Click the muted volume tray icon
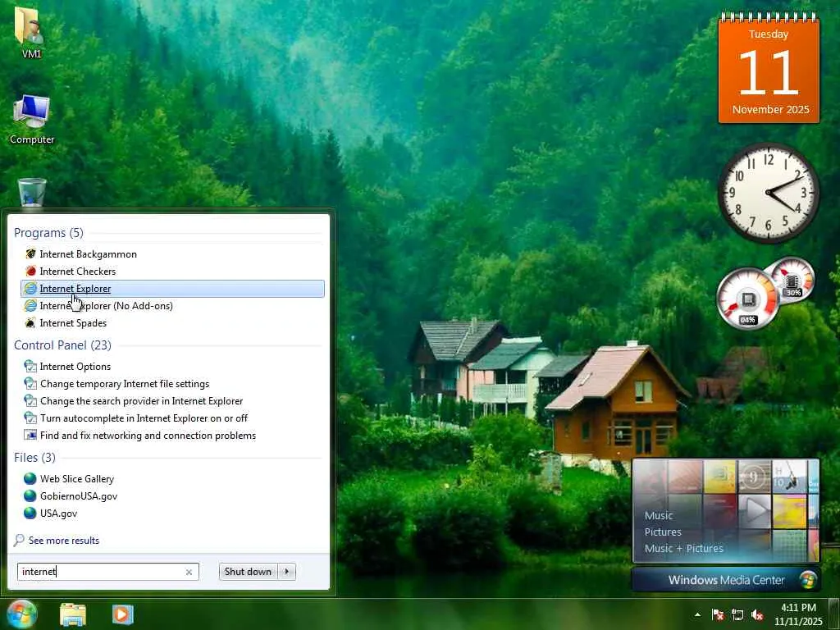Image resolution: width=840 pixels, height=630 pixels. [x=757, y=614]
